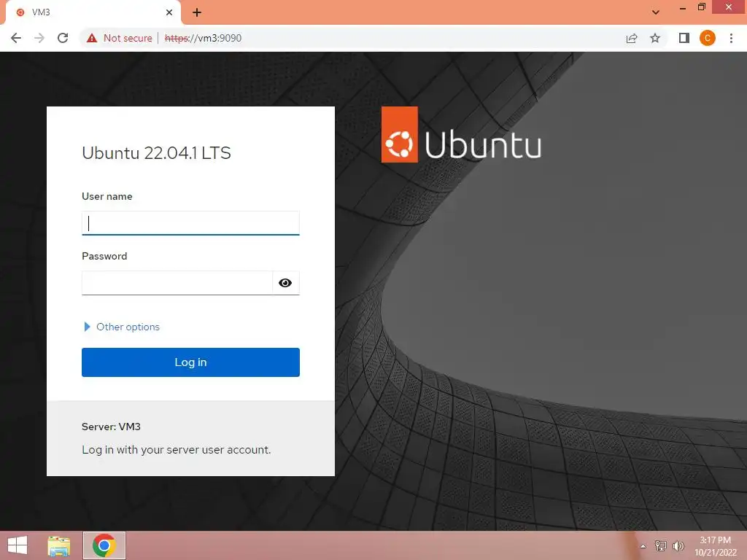Focus the User name field

[x=190, y=223]
